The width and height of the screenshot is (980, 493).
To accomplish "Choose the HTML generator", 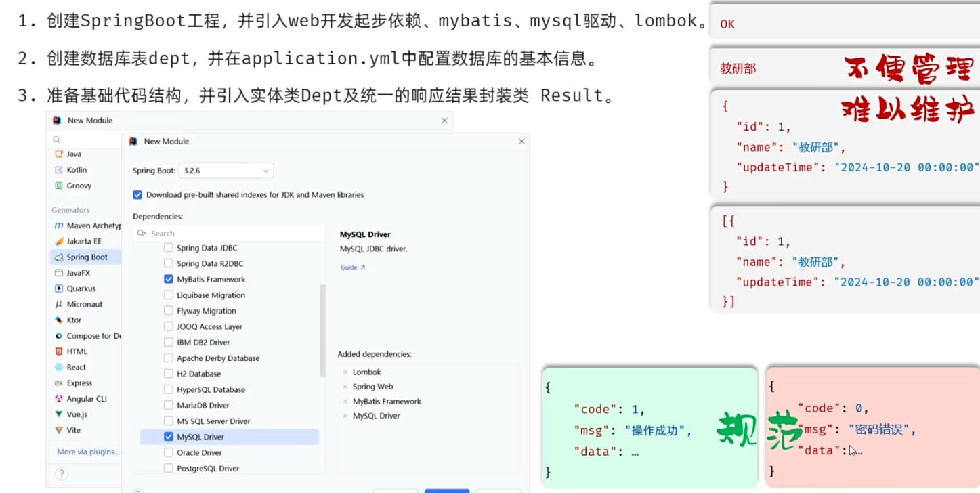I will (x=70, y=351).
